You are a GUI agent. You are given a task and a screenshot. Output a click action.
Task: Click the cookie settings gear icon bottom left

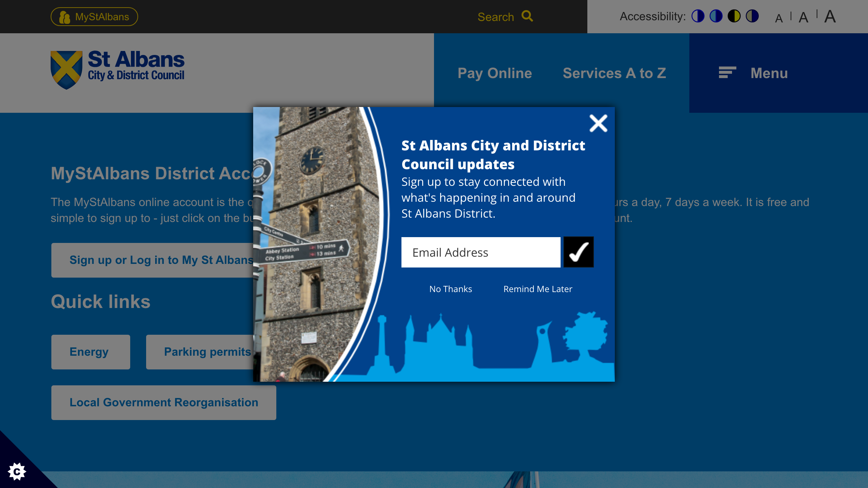17,471
